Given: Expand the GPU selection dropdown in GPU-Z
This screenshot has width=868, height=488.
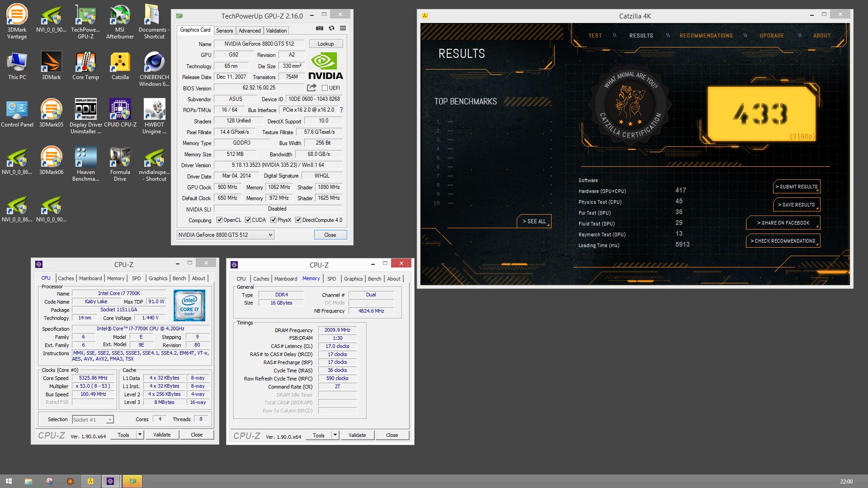Looking at the screenshot, I should pyautogui.click(x=225, y=235).
